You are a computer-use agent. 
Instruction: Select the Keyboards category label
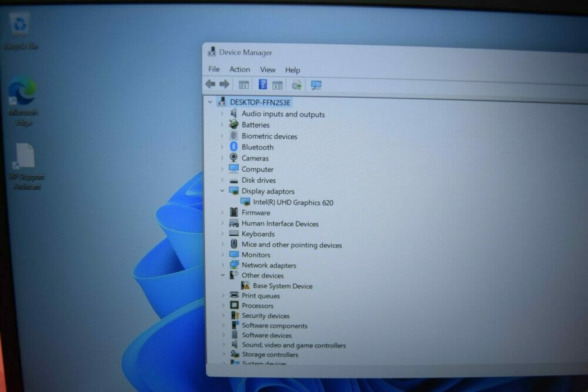pyautogui.click(x=258, y=234)
